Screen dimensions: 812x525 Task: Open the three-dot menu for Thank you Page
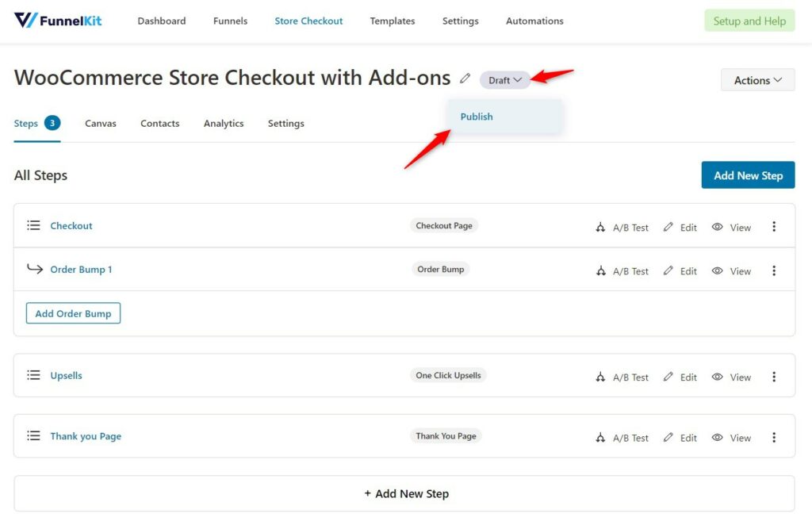774,437
